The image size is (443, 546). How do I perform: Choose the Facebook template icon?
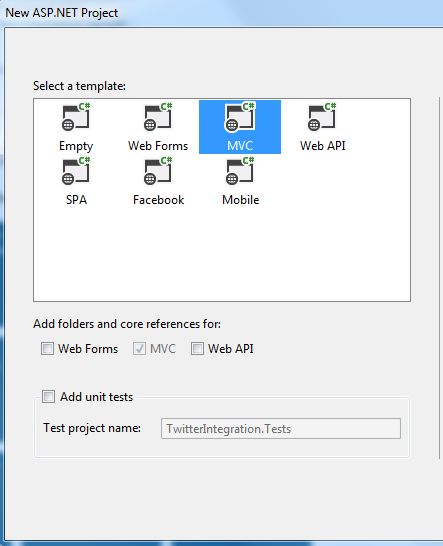click(x=158, y=171)
